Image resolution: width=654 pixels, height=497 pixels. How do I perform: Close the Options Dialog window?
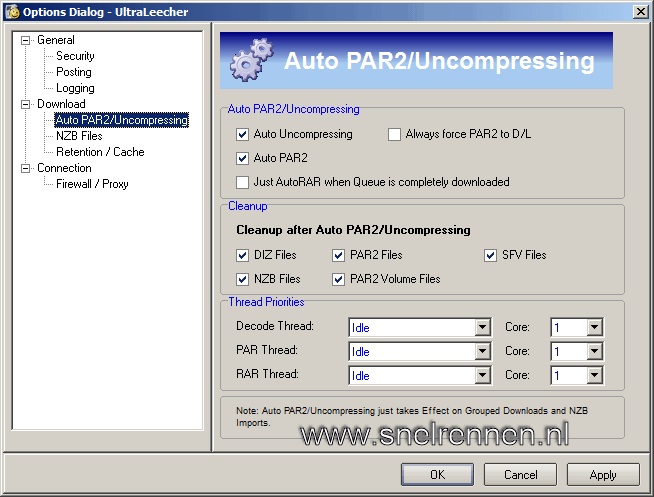641,12
